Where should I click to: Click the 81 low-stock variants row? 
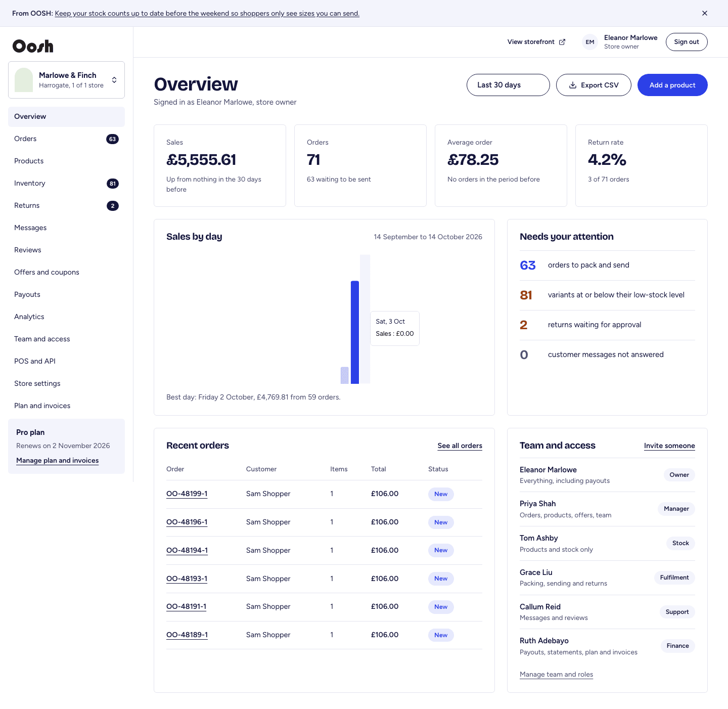point(607,295)
